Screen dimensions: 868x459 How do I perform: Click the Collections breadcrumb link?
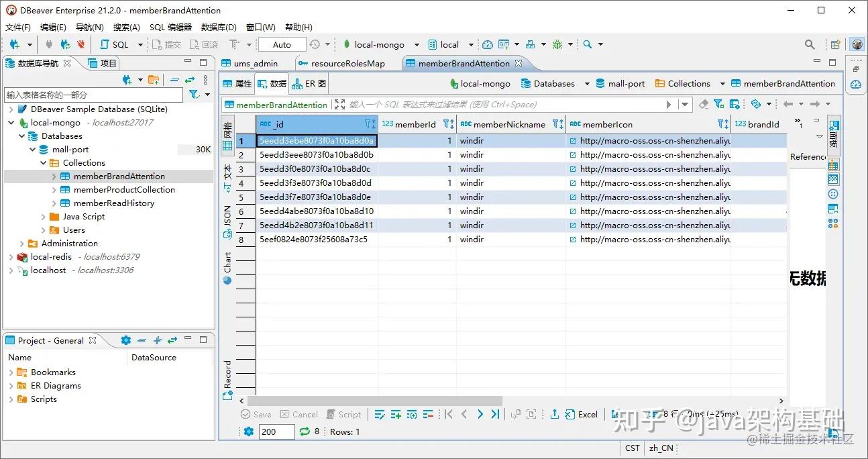coord(683,84)
